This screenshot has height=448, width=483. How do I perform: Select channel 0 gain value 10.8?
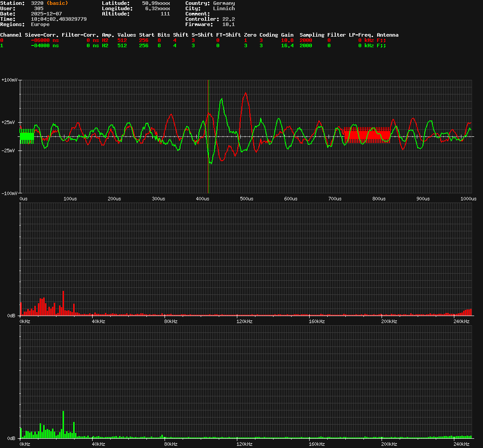pyautogui.click(x=287, y=40)
